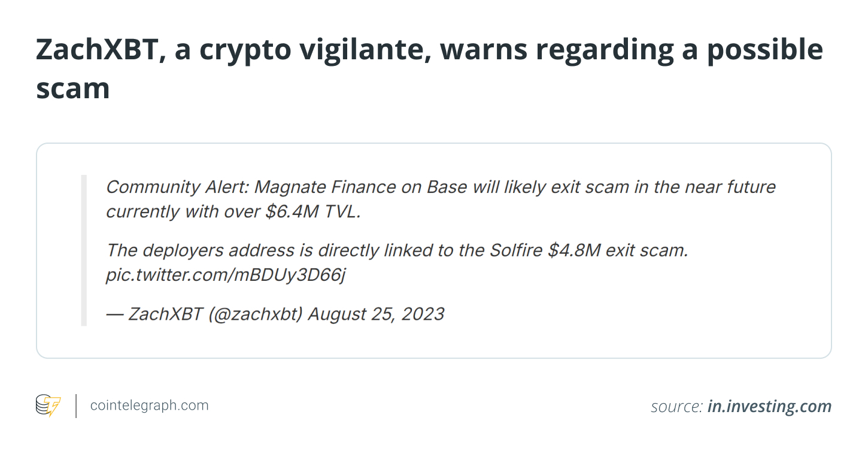Click the @zachxbt Twitter handle
Screen dimensions: 868x454
coord(255,314)
